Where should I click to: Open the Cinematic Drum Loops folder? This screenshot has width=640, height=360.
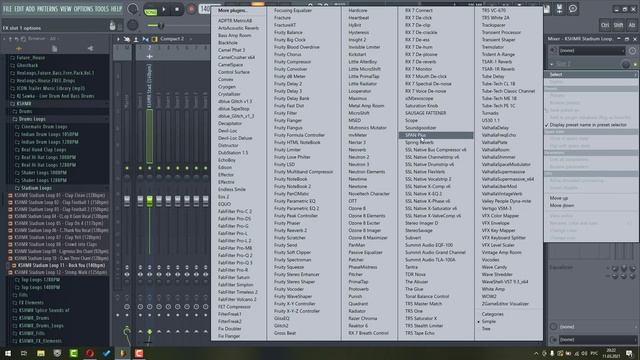point(44,127)
